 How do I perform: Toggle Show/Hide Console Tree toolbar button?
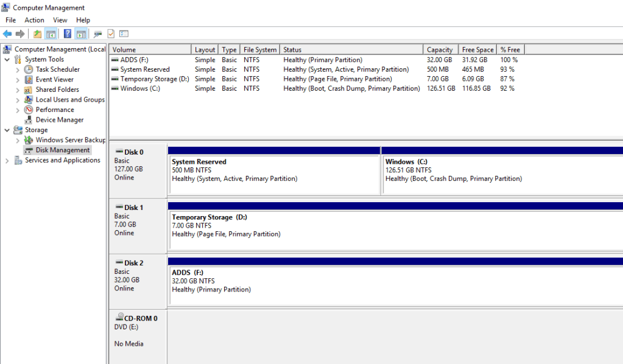click(x=51, y=34)
